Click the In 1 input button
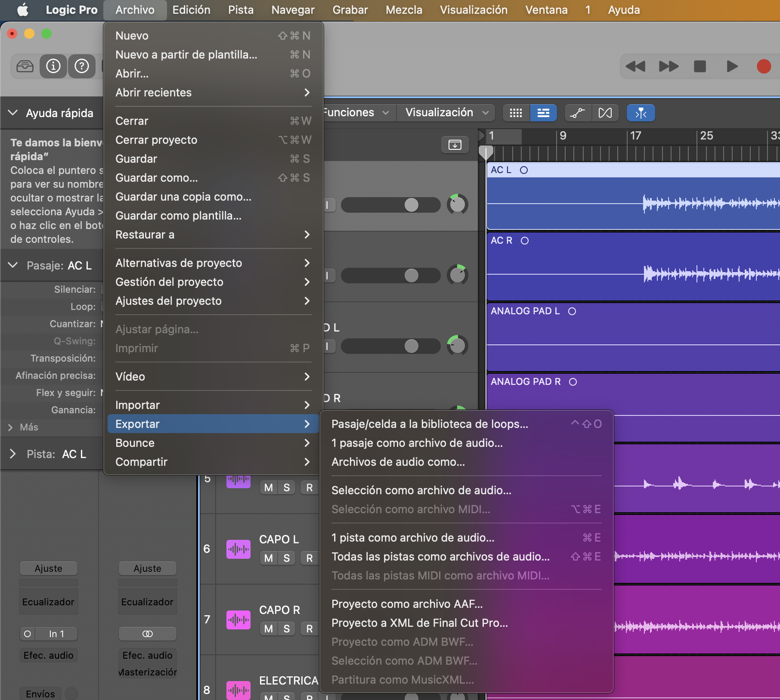 [56, 634]
